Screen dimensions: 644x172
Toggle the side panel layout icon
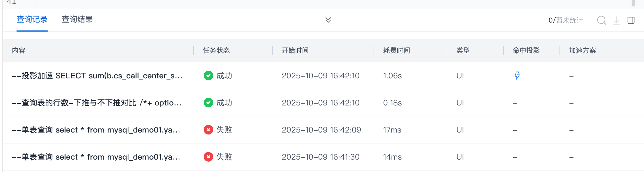(x=631, y=20)
